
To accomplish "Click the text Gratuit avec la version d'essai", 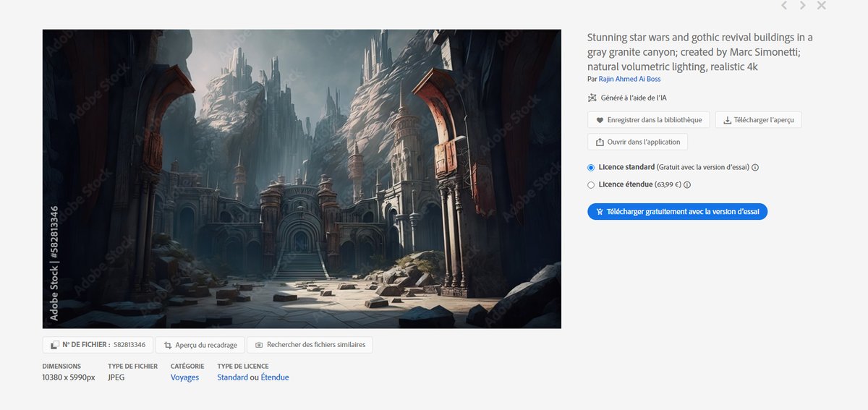I will [x=703, y=167].
